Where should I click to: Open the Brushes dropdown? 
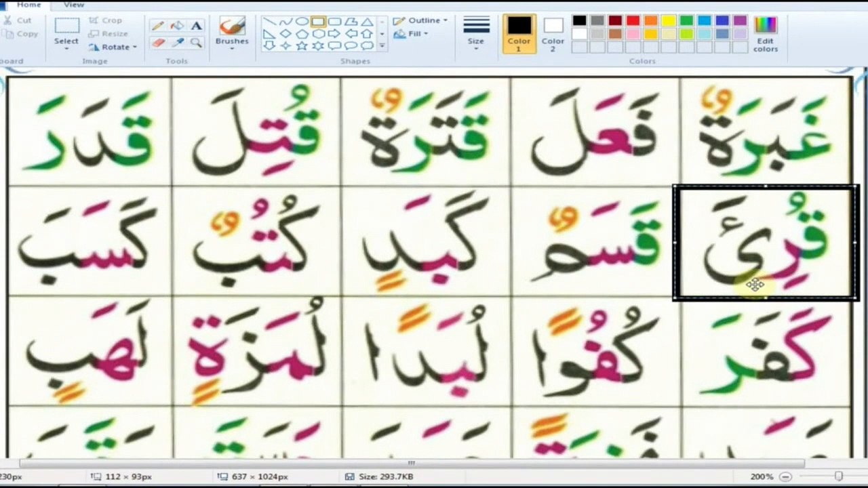coord(232,49)
